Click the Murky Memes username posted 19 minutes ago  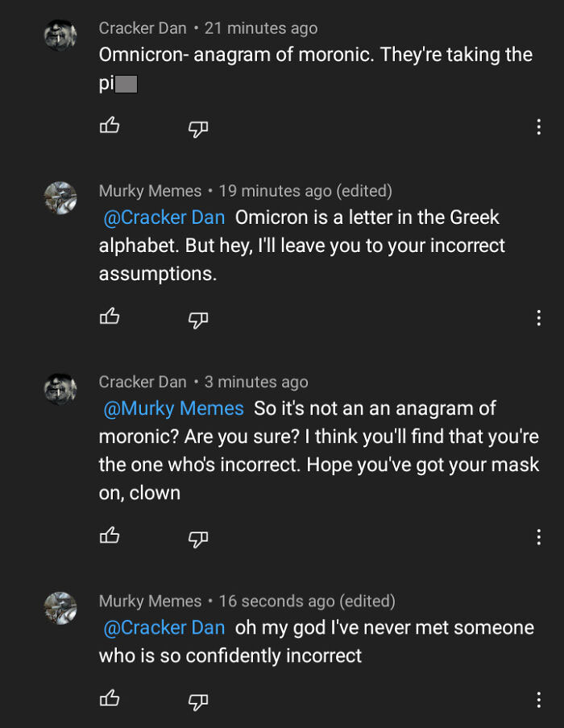[x=150, y=191]
